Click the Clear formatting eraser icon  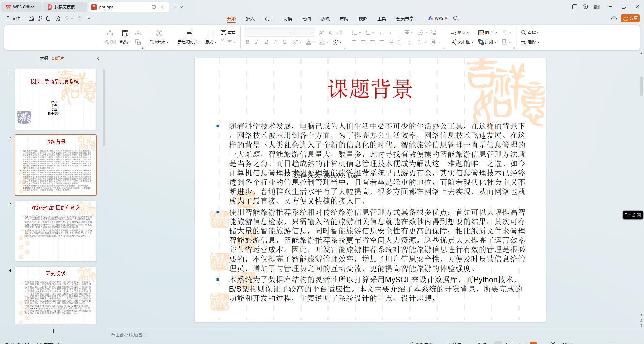(x=340, y=33)
